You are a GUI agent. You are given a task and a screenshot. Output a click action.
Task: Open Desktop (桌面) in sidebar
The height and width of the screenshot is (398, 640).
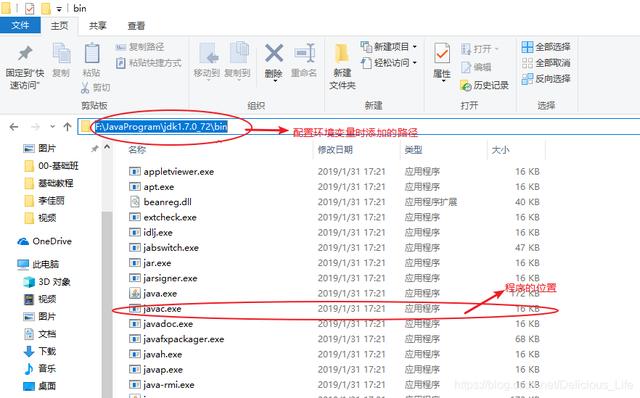(40, 386)
